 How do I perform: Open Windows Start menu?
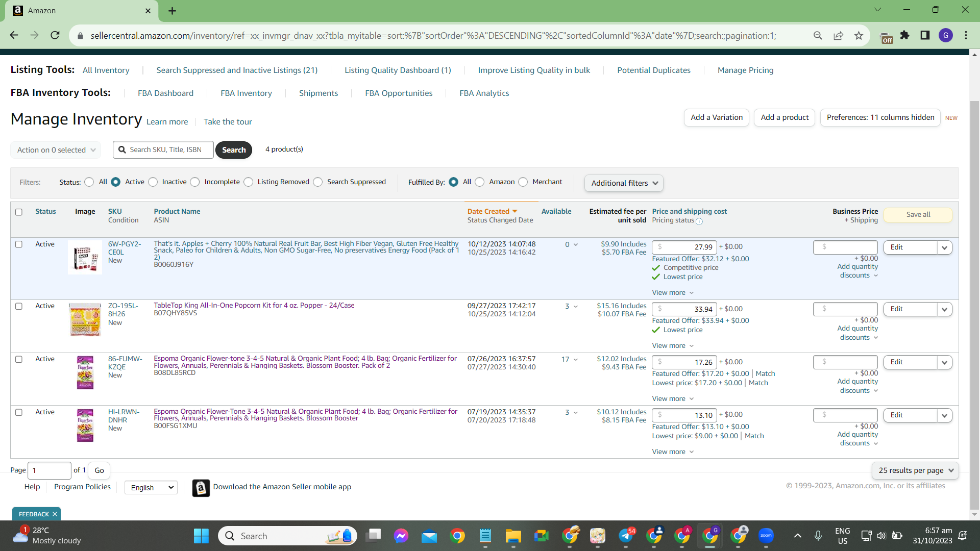click(201, 536)
